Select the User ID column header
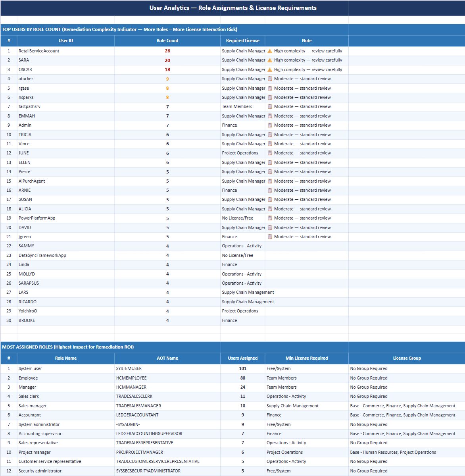The image size is (465, 476). tap(66, 40)
